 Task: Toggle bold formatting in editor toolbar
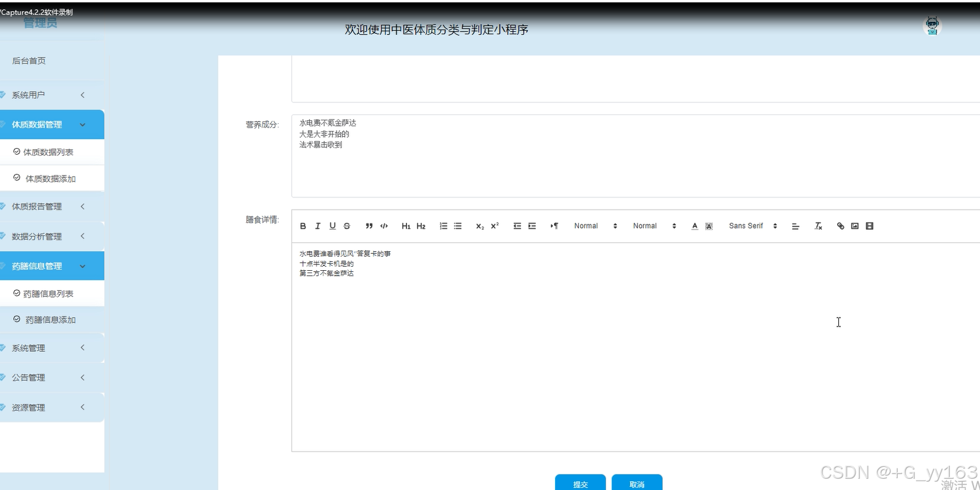point(303,226)
